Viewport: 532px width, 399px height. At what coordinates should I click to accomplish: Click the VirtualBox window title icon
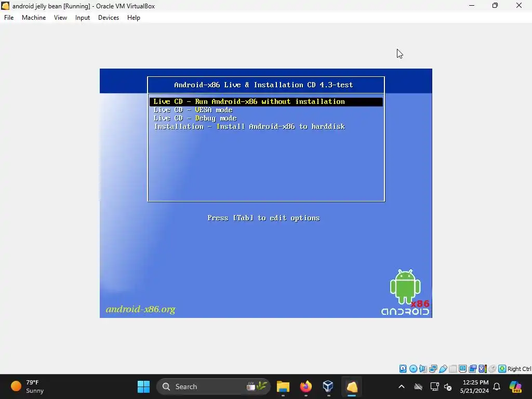tap(5, 6)
